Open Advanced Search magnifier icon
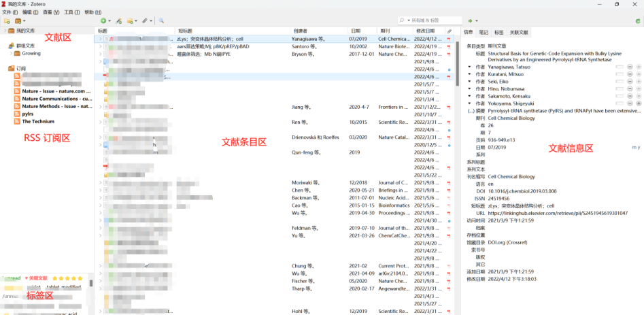The image size is (644, 315). pos(161,20)
